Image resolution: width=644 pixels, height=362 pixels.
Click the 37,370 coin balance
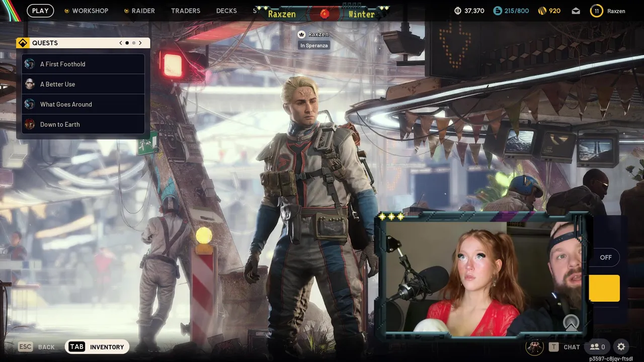point(474,11)
